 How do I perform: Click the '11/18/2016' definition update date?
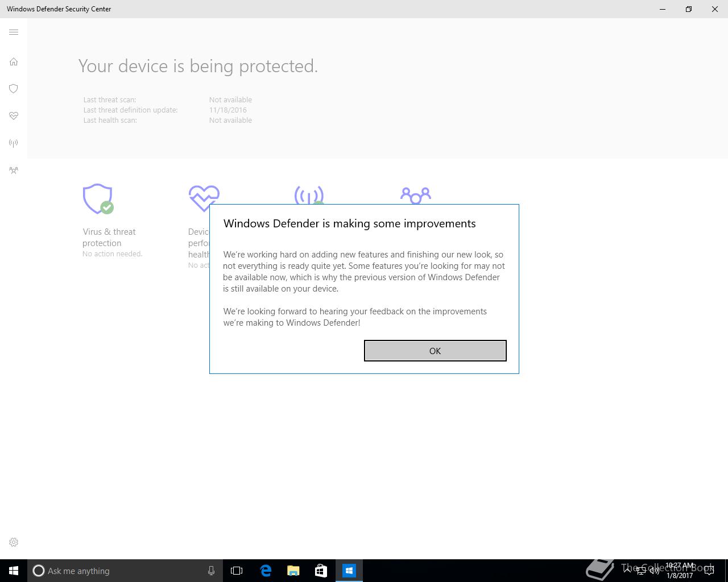(228, 110)
